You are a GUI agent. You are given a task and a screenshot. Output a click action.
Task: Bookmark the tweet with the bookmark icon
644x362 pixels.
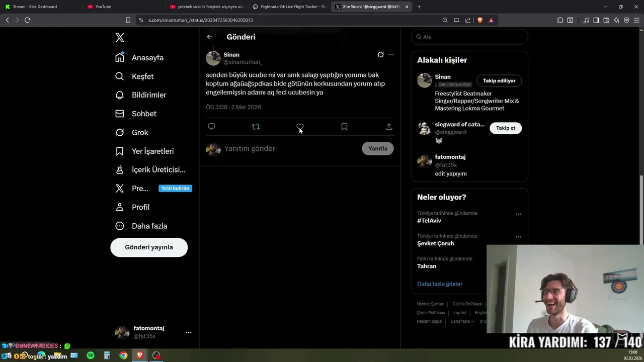click(344, 127)
